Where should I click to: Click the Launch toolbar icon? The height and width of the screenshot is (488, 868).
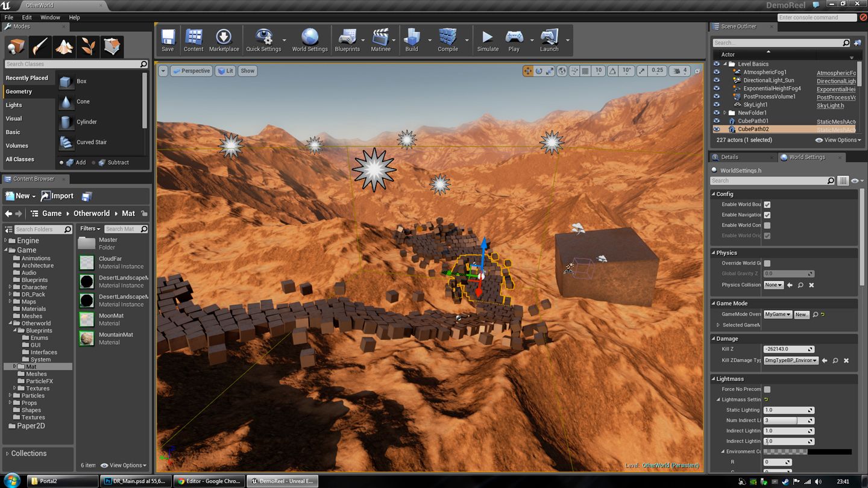click(549, 40)
